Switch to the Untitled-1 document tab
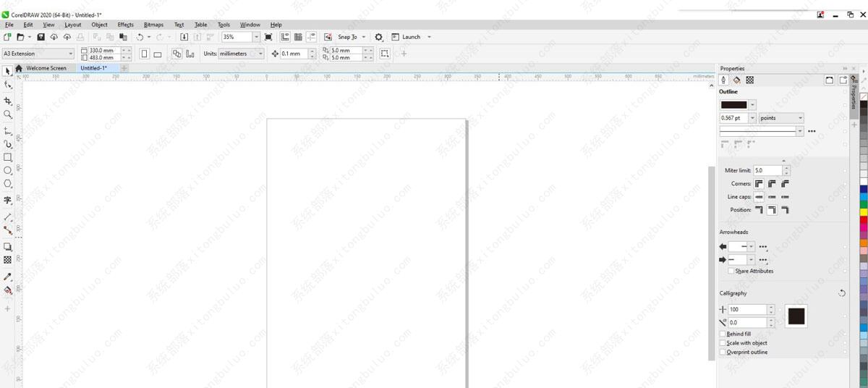The height and width of the screenshot is (388, 868). [x=94, y=68]
